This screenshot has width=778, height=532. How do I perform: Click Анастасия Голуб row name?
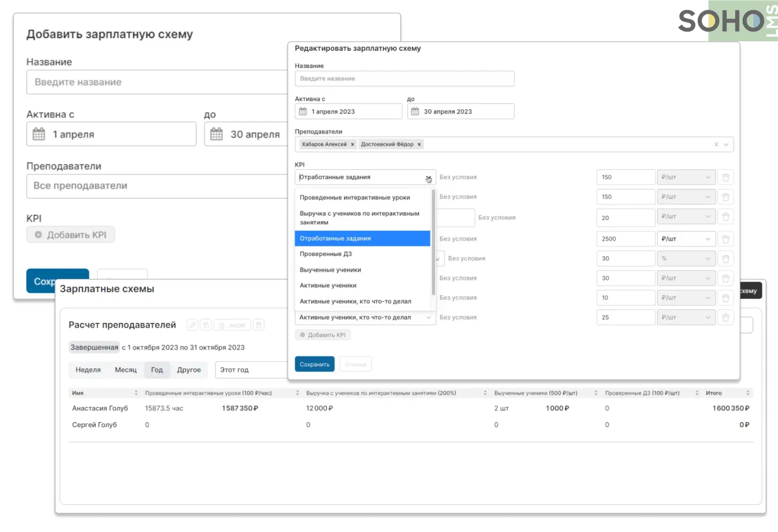pyautogui.click(x=100, y=408)
